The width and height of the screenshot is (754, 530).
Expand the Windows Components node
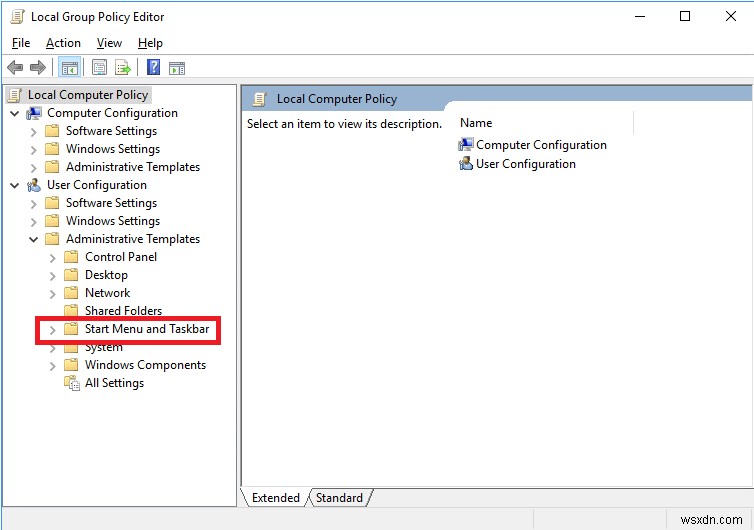click(52, 366)
